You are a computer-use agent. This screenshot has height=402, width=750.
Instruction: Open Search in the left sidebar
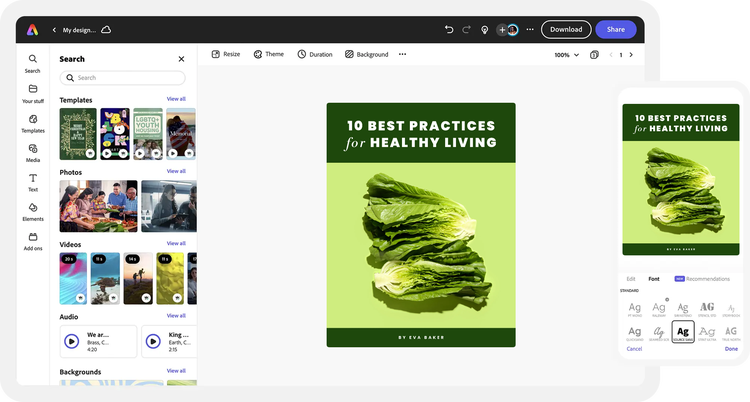coord(33,64)
